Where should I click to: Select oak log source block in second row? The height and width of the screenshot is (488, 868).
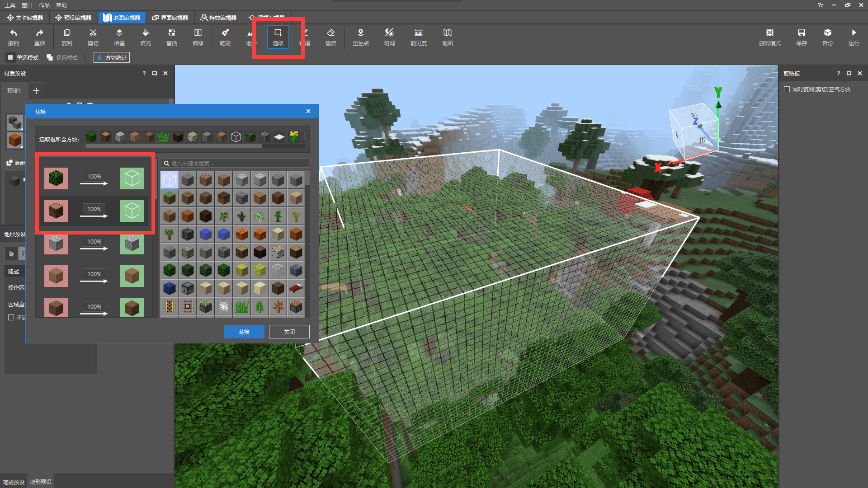(56, 211)
